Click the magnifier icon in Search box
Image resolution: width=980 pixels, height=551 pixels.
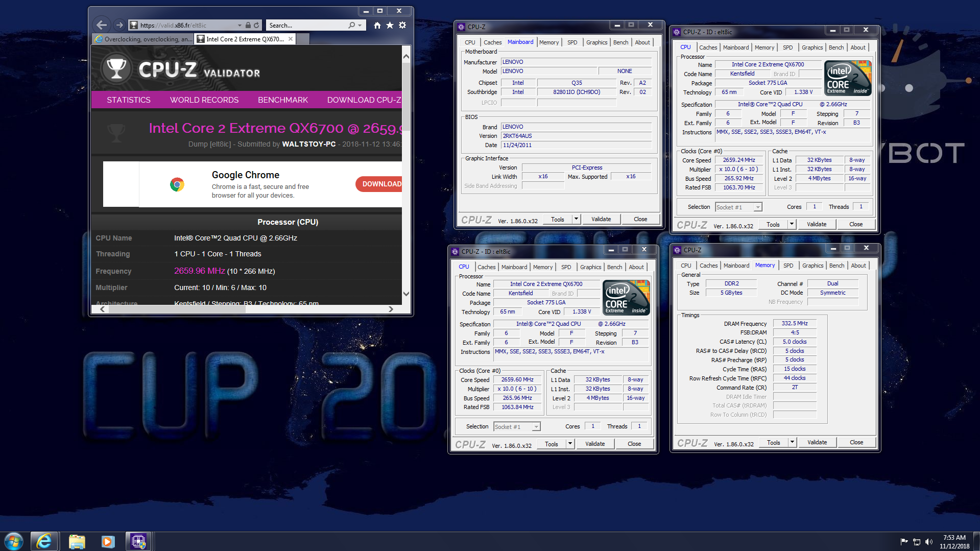click(x=351, y=25)
